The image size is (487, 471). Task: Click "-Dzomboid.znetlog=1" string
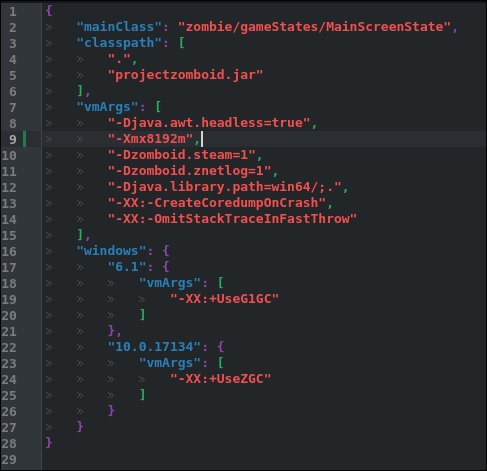point(189,171)
